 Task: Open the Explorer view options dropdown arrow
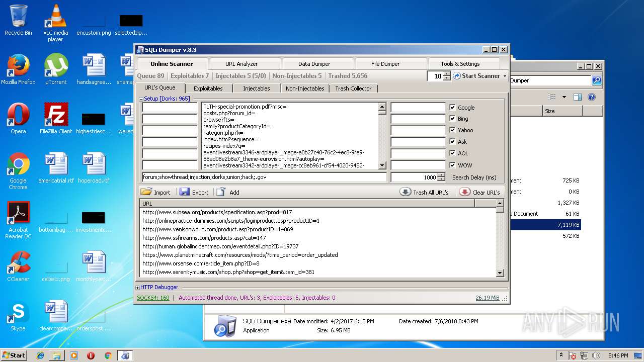[x=564, y=97]
